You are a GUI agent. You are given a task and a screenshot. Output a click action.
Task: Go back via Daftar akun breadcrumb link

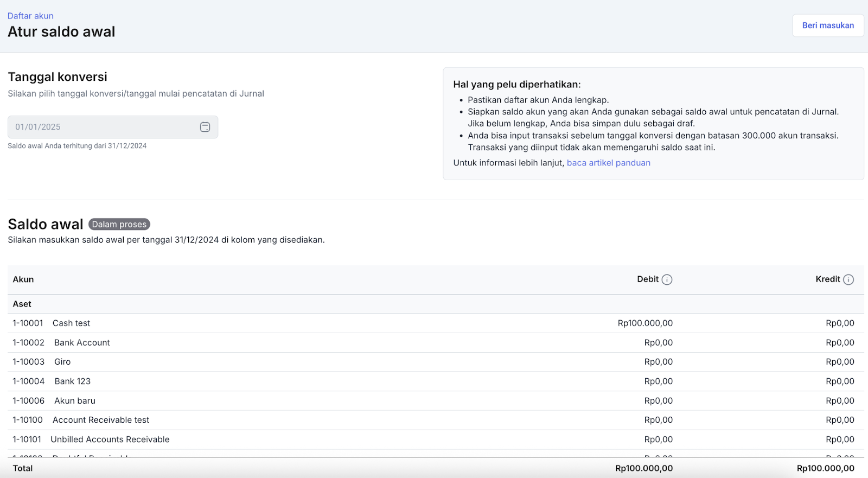[x=30, y=16]
